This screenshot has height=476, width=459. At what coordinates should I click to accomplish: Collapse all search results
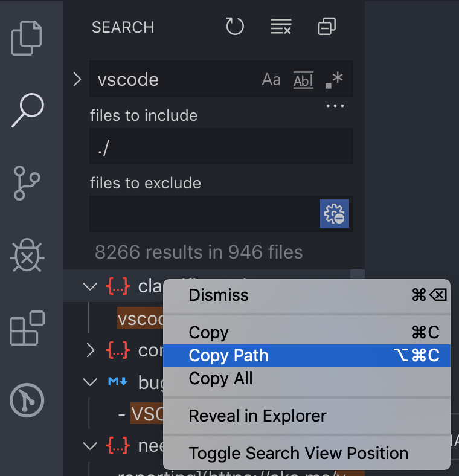327,27
